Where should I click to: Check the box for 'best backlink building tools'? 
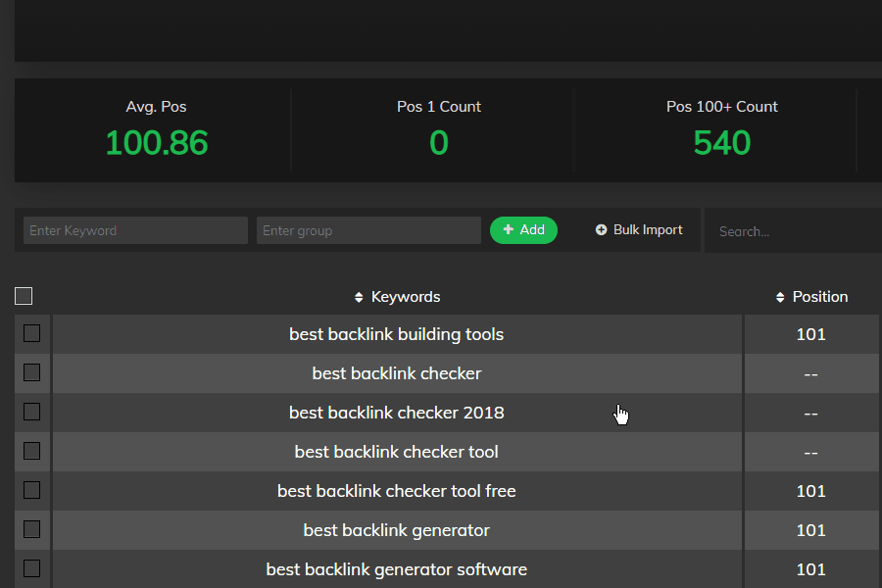point(31,333)
